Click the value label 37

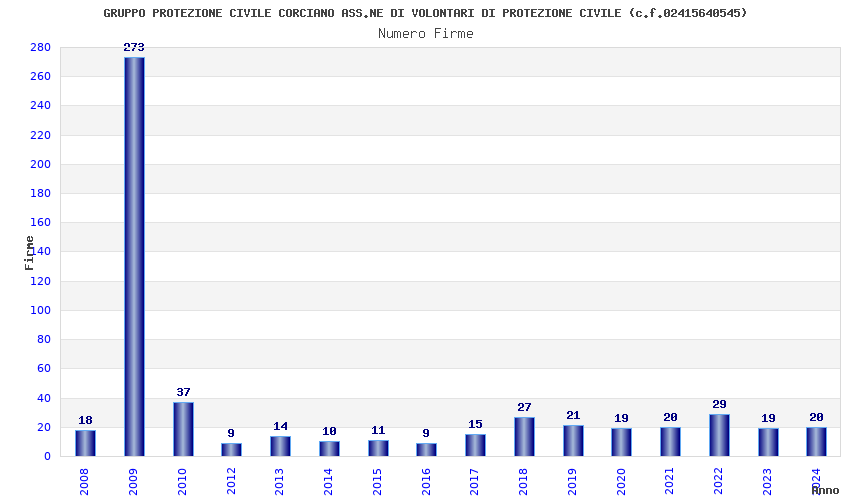point(183,392)
